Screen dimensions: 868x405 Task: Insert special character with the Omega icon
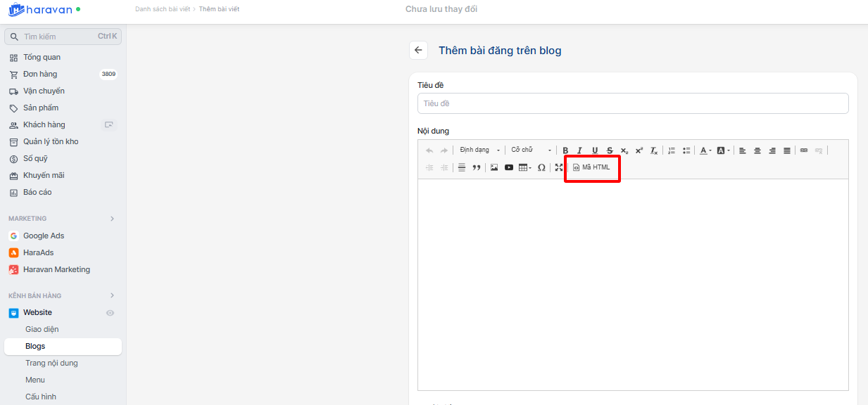(541, 167)
